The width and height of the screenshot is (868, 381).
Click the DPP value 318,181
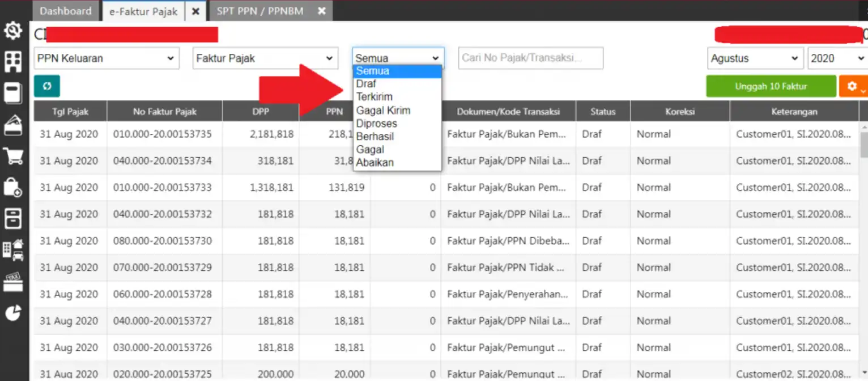pyautogui.click(x=275, y=161)
